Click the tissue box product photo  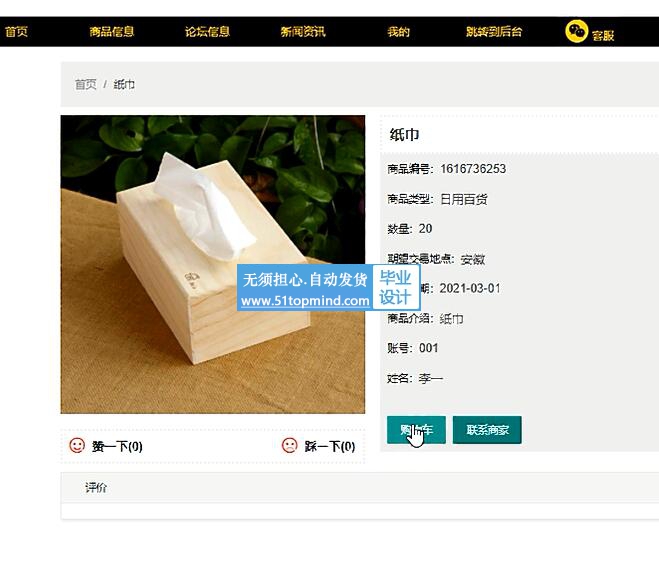pyautogui.click(x=213, y=264)
